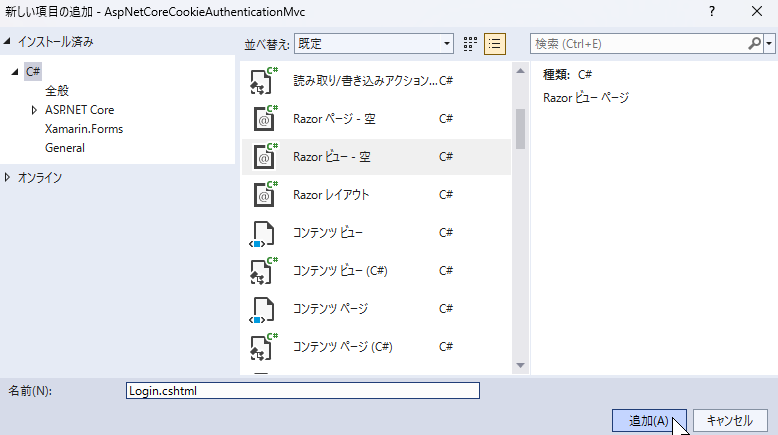The width and height of the screenshot is (778, 435).
Task: Click the キャンセル button
Action: pyautogui.click(x=729, y=421)
